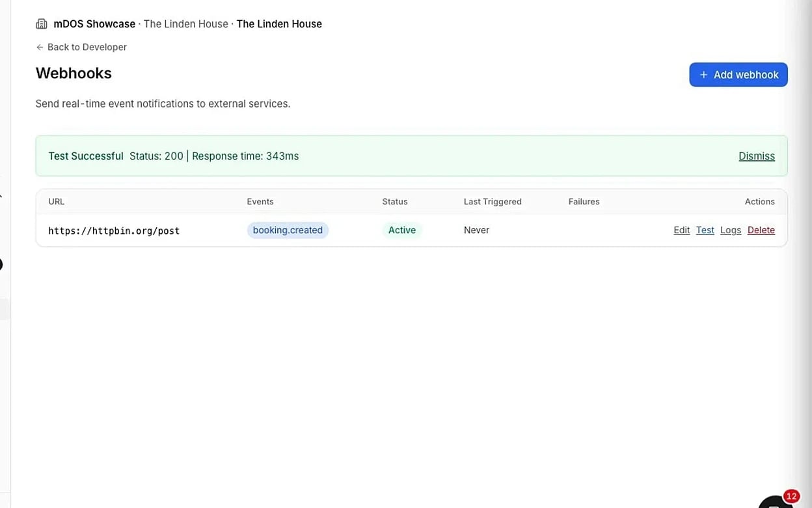The width and height of the screenshot is (812, 508).
Task: Click the Active status badge
Action: (x=402, y=230)
